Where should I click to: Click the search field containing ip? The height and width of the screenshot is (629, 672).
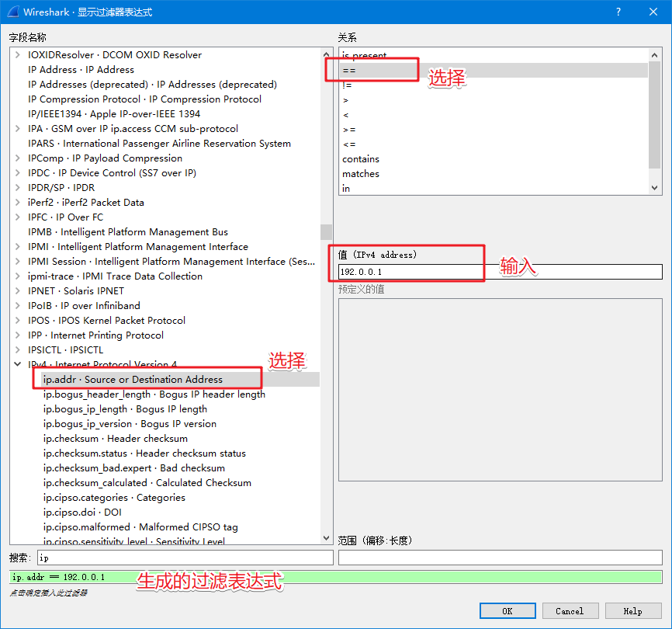tap(185, 558)
